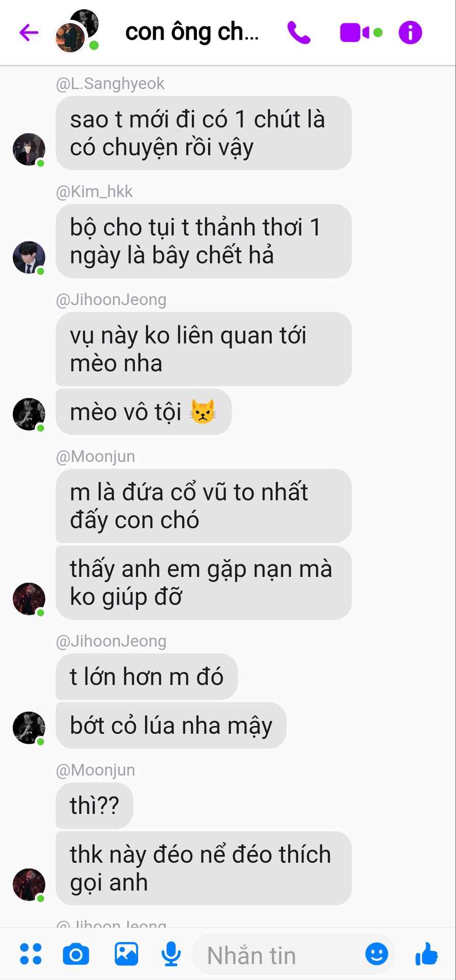Open group name "con ông ch..." header
456x980 pixels.
point(192,32)
